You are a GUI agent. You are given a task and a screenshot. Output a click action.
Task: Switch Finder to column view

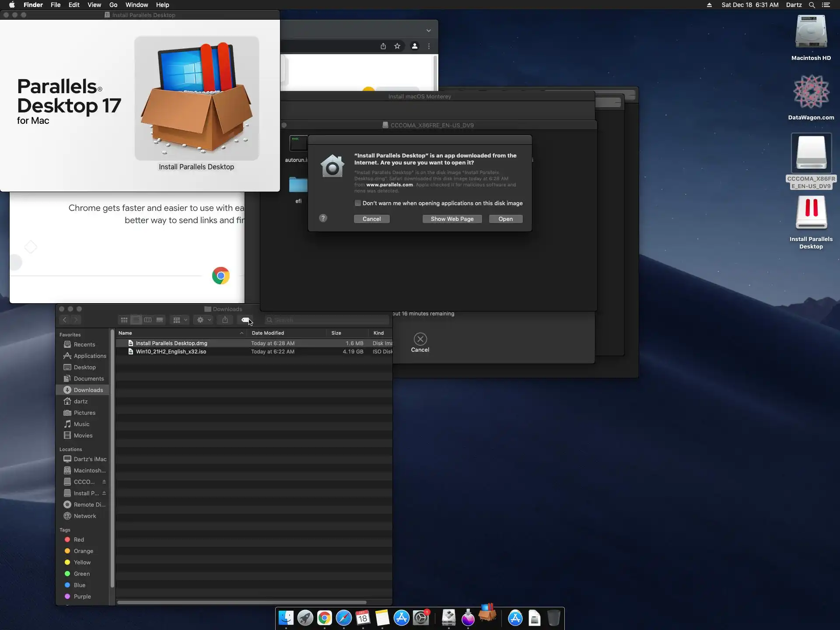[148, 320]
